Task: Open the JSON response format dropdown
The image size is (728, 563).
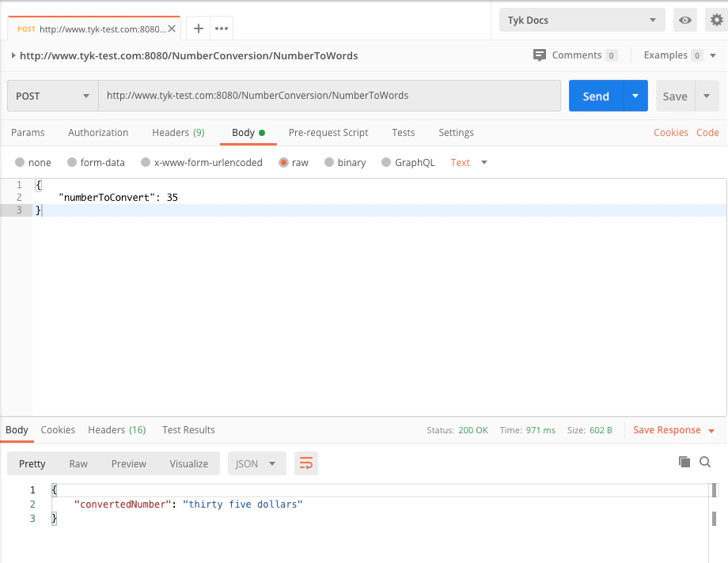Action: 256,463
